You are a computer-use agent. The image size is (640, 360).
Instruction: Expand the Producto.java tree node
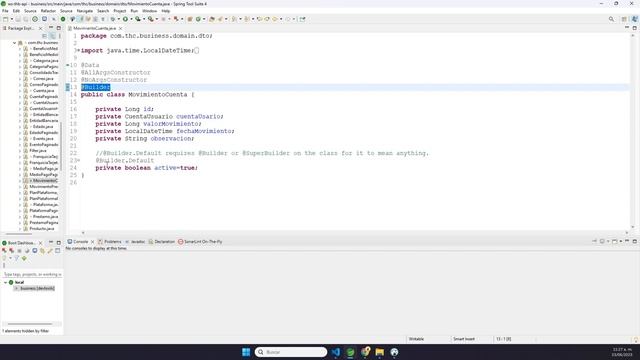click(x=20, y=229)
